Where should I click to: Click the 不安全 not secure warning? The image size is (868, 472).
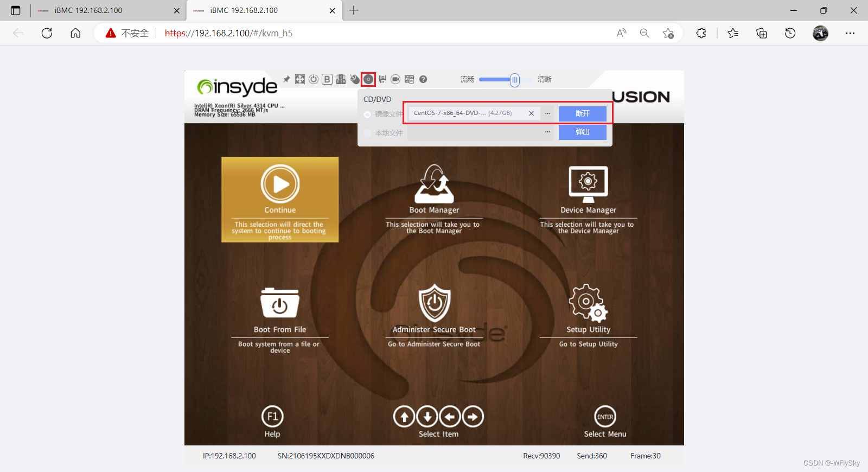127,33
